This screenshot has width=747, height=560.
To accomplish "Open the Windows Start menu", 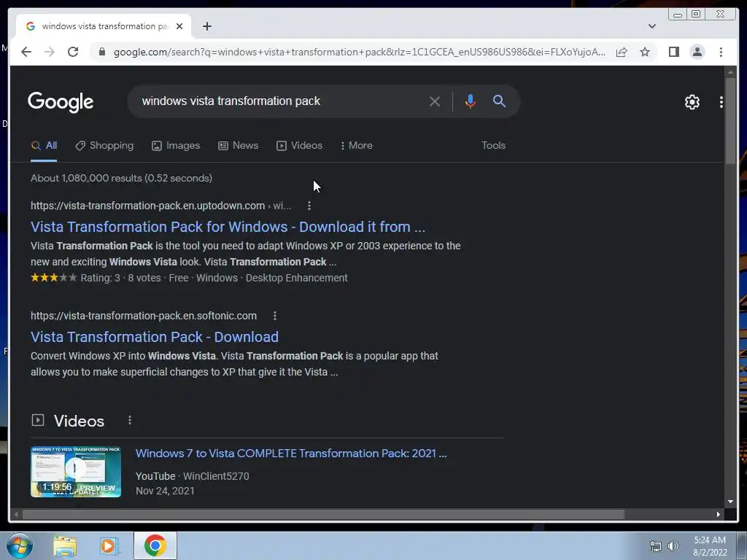I will click(x=20, y=545).
